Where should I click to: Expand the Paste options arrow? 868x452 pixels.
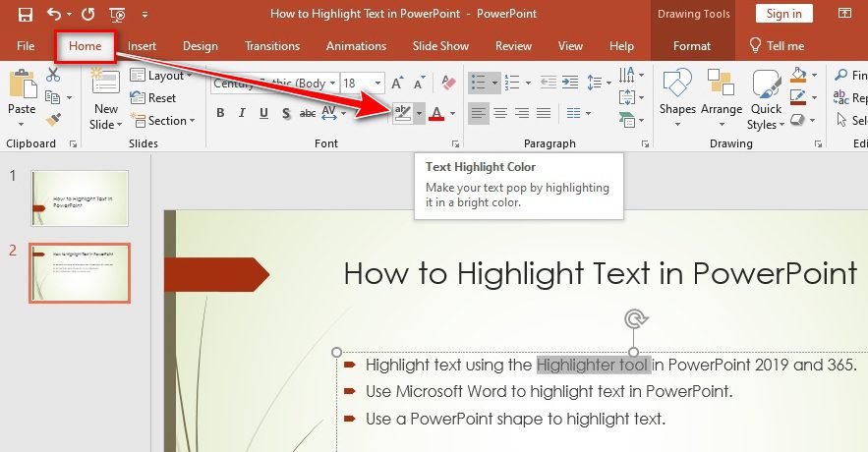tap(21, 125)
